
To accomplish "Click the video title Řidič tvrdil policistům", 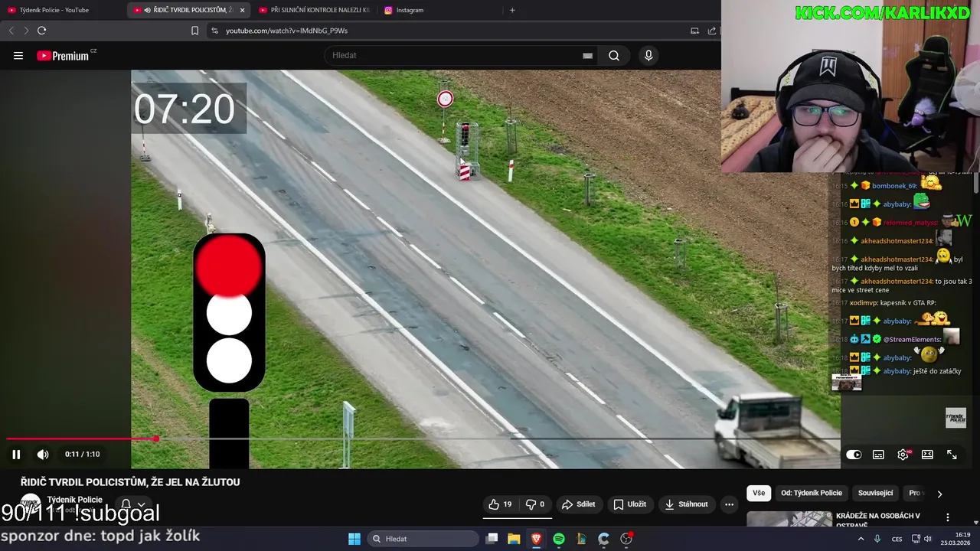I will coord(130,482).
